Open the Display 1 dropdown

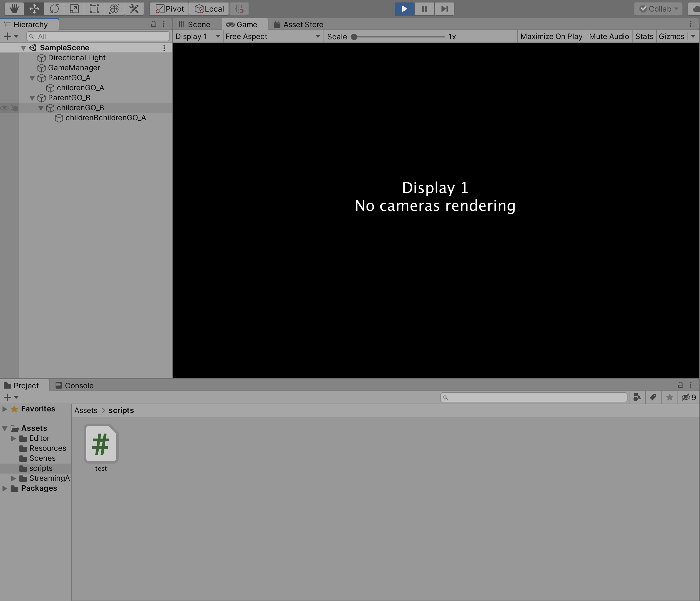coord(197,37)
